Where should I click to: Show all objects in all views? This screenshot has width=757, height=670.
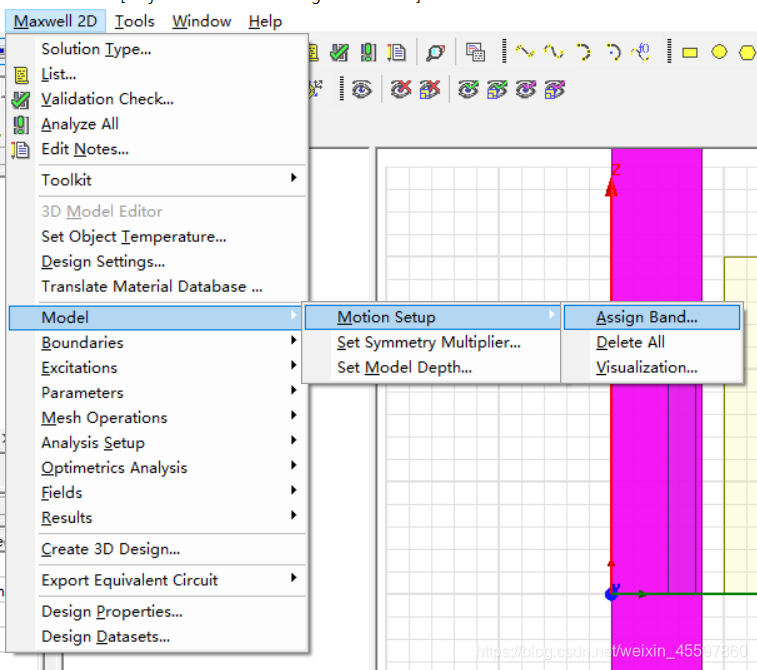[555, 90]
